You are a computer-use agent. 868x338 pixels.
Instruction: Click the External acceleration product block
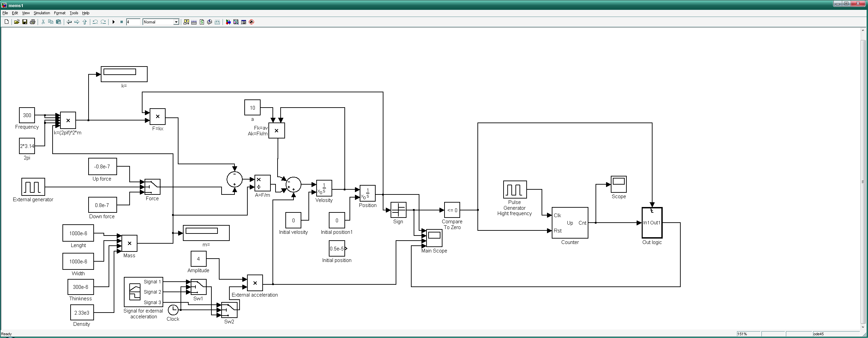click(255, 283)
